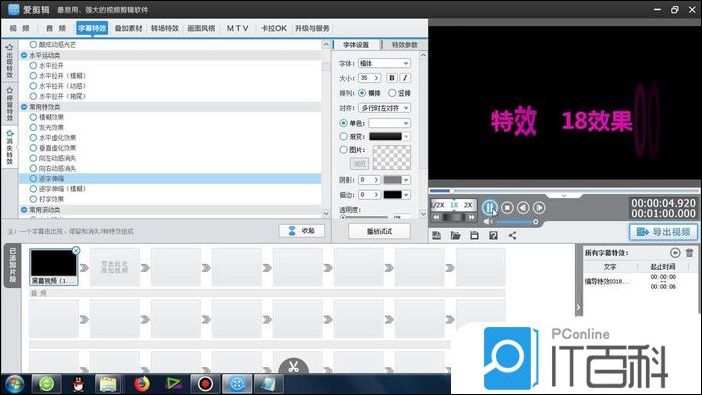Click the fast-forward double-arrow button
The width and height of the screenshot is (702, 395).
coord(471,217)
